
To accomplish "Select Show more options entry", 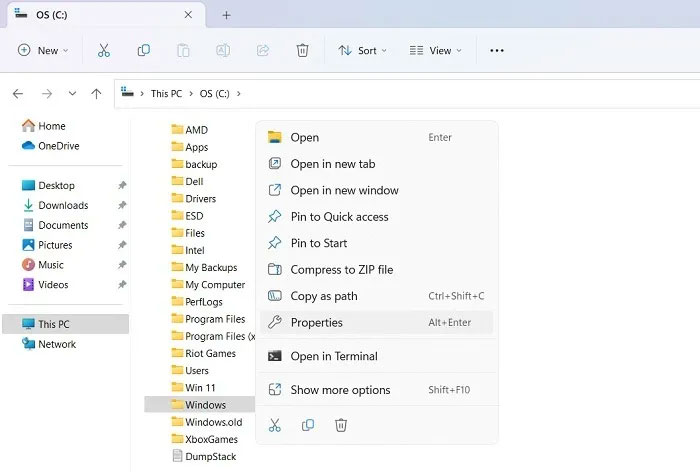I will pos(340,390).
